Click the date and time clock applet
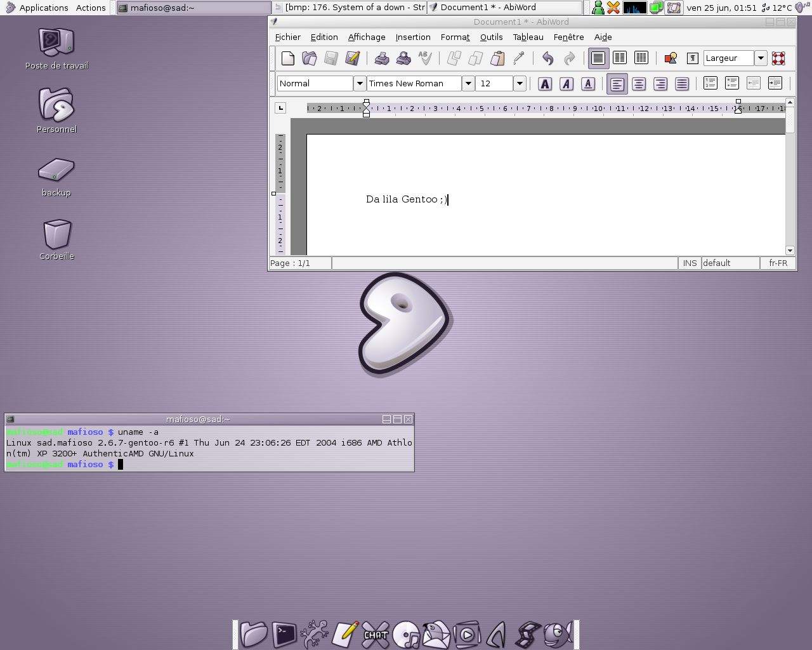 [x=722, y=8]
